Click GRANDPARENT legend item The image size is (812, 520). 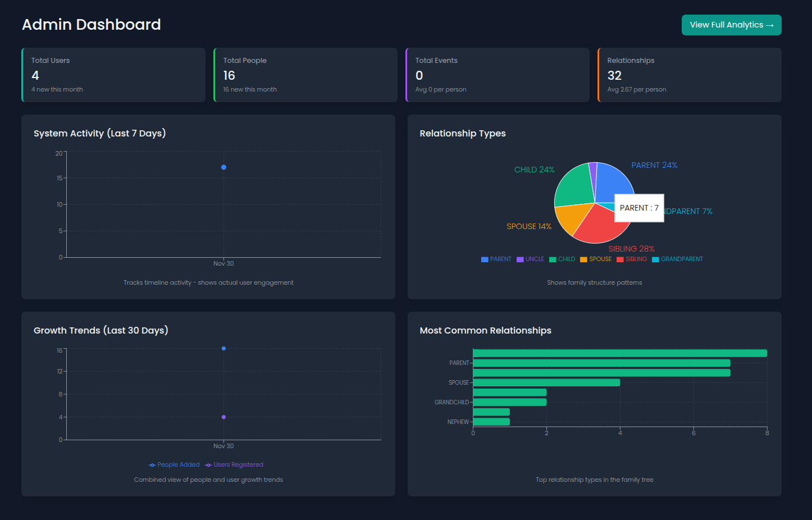(677, 259)
